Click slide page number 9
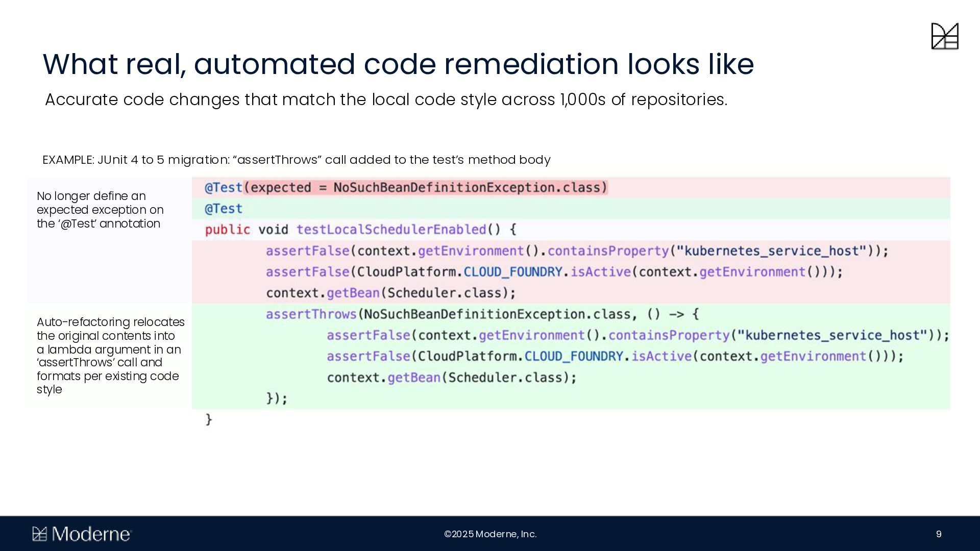Screen dimensions: 980x551 point(938,534)
